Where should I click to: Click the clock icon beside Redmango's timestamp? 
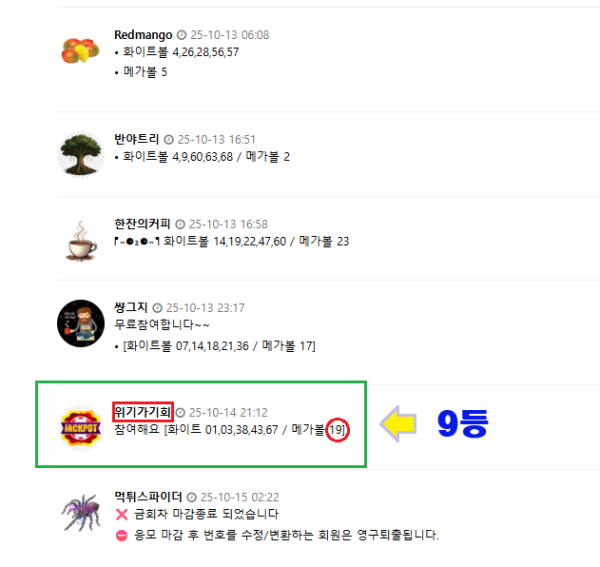pos(181,35)
